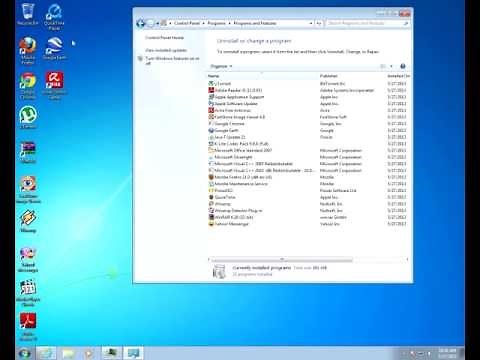
Task: Click the refresh button beside address bar
Action: click(x=319, y=23)
